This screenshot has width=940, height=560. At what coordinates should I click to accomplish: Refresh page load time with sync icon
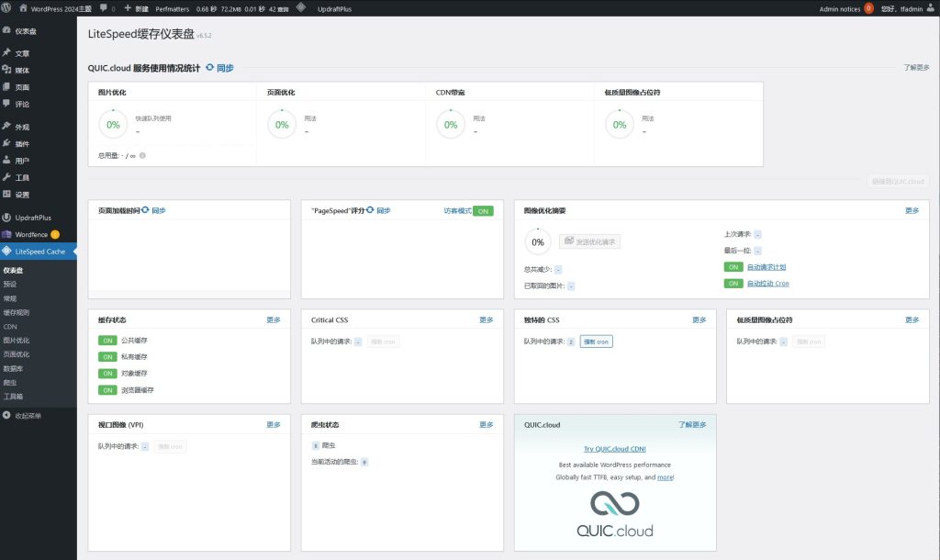click(145, 210)
